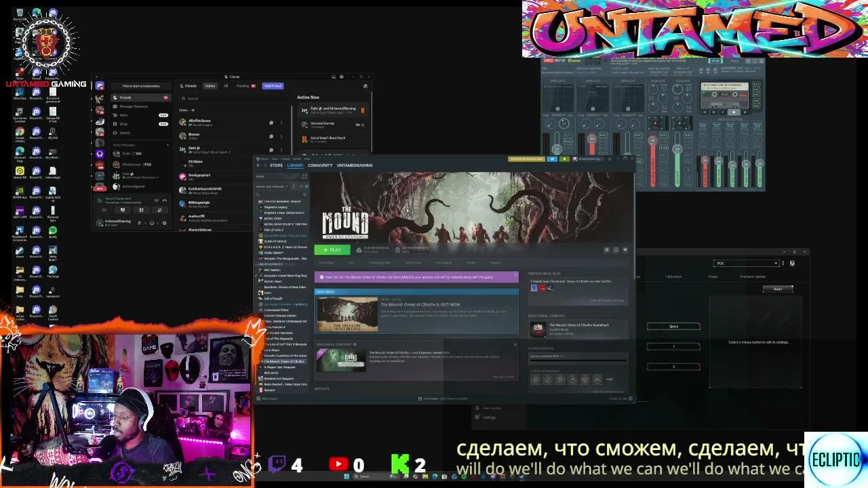Open featured news thumbnail for The Mound
This screenshot has width=868, height=488.
347,314
